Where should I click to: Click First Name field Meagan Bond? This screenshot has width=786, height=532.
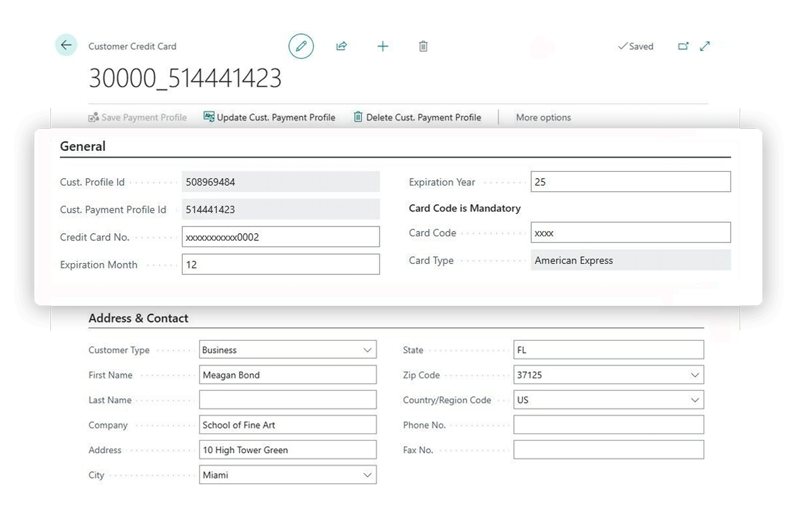[288, 375]
